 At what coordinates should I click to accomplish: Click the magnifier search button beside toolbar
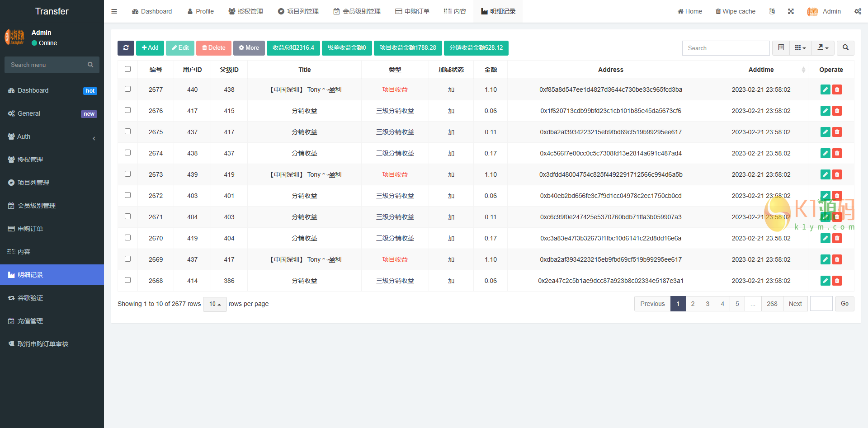[x=845, y=48]
